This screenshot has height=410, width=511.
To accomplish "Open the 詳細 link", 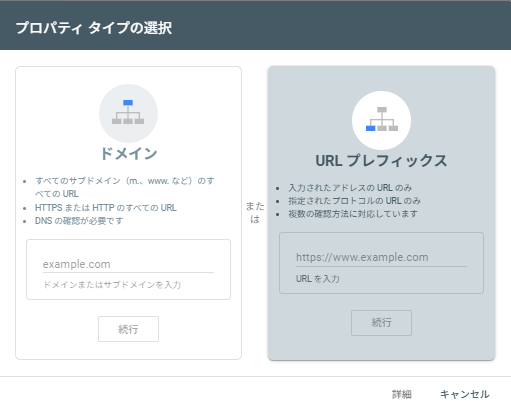I will click(402, 394).
